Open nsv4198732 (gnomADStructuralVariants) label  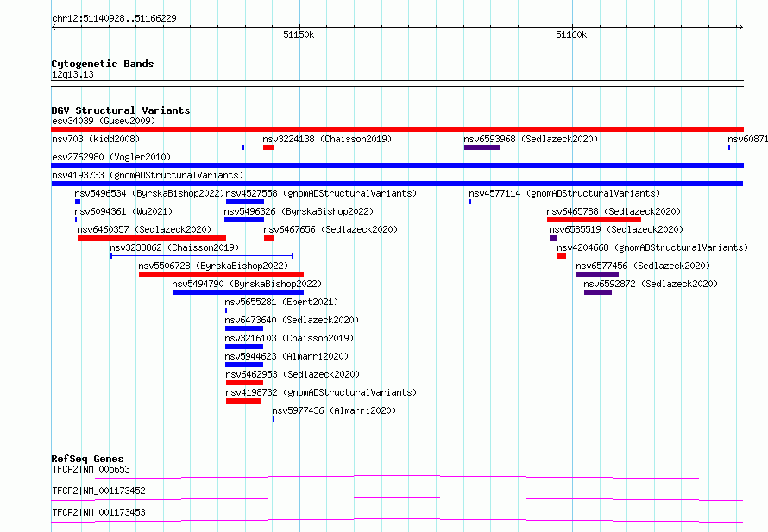(x=321, y=392)
